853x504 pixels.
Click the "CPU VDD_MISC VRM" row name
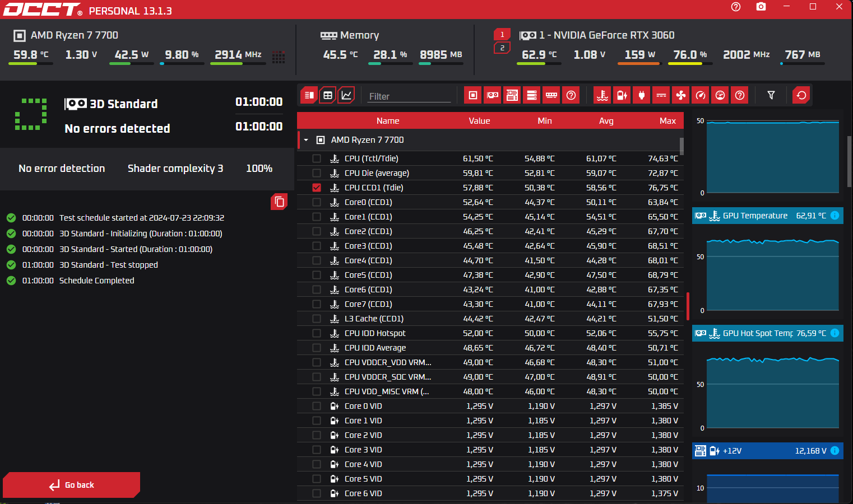(x=387, y=391)
